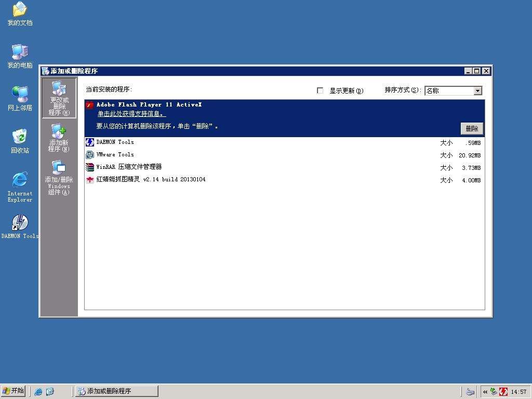Image resolution: width=532 pixels, height=399 pixels.
Task: Click the 红蜻蜓抓图精灵 list icon
Action: (89, 179)
